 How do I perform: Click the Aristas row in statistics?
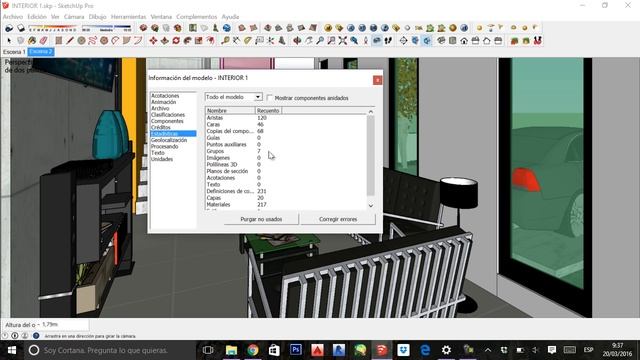pyautogui.click(x=286, y=118)
